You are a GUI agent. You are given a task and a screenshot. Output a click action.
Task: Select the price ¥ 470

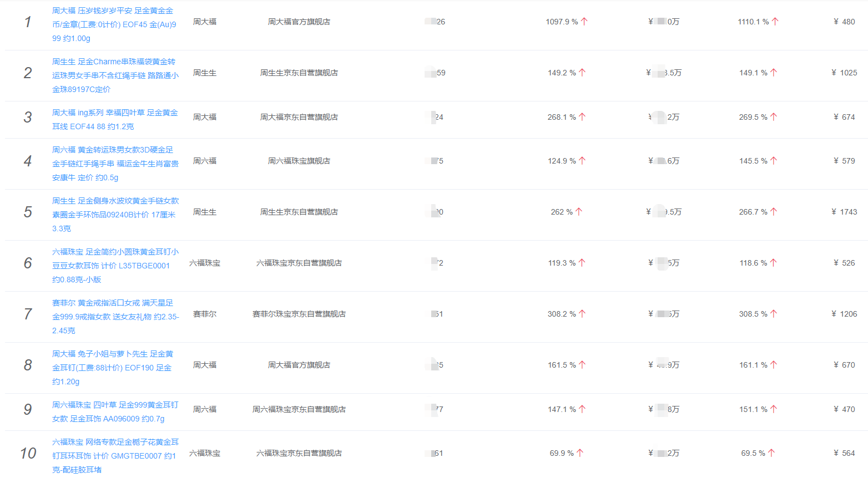click(x=844, y=409)
